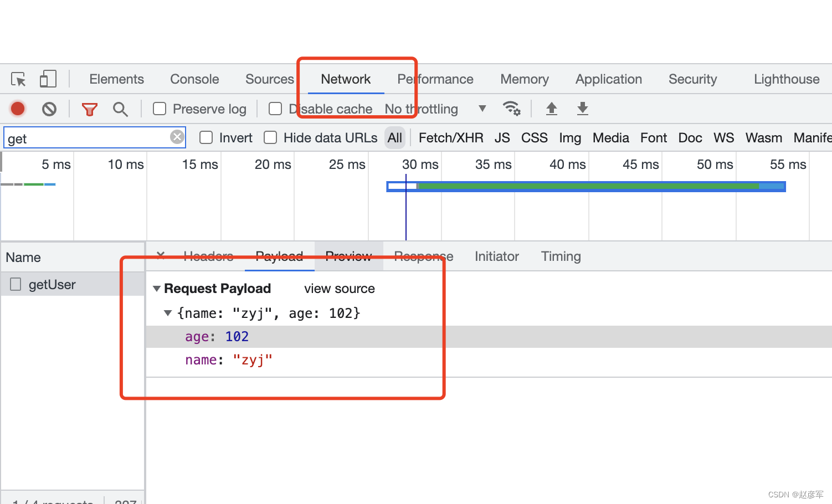The height and width of the screenshot is (504, 832).
Task: Activate the inspect element picker icon
Action: (x=19, y=79)
